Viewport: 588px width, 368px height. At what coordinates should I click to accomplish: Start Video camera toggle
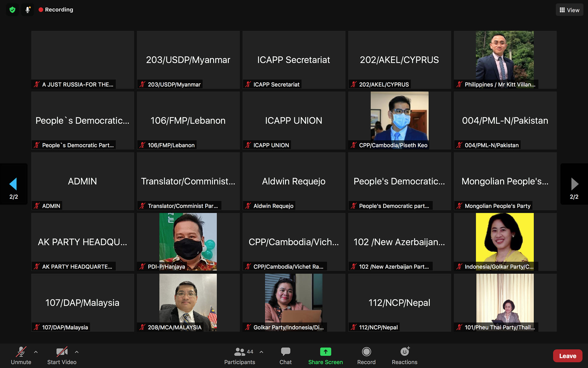[62, 356]
